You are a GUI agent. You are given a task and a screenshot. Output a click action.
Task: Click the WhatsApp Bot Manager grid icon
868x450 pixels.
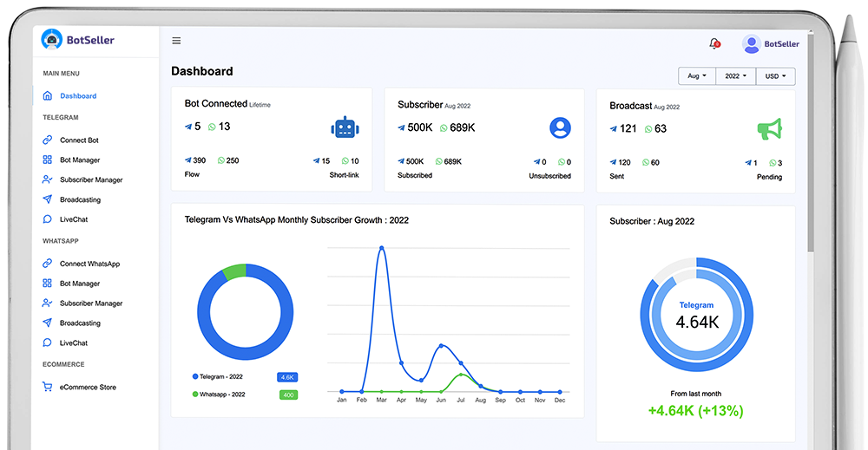coord(48,283)
